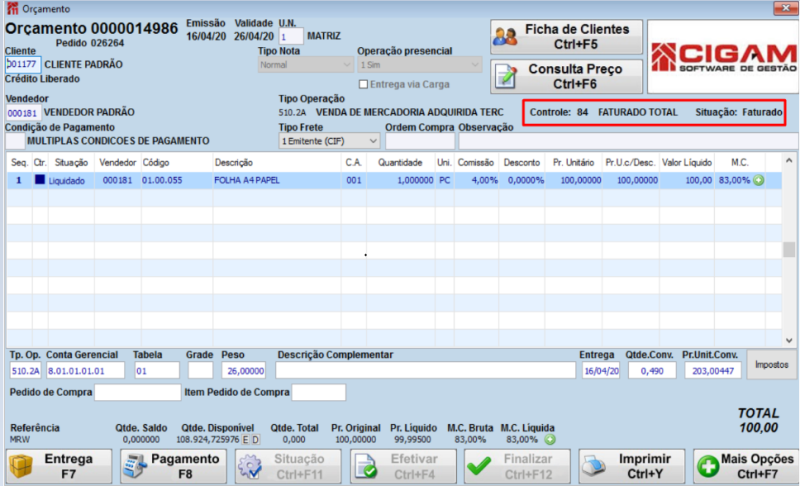Click the Entrega F7 button

pyautogui.click(x=59, y=466)
